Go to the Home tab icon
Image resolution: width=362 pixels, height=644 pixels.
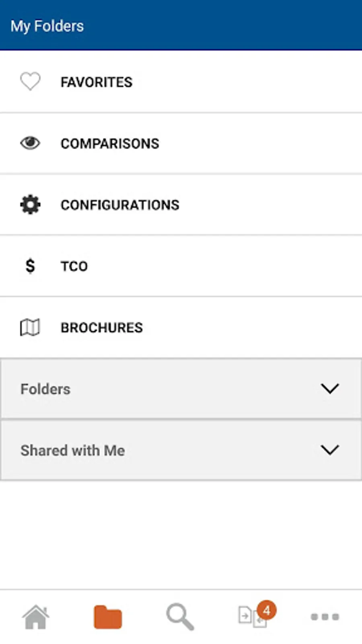(36, 617)
